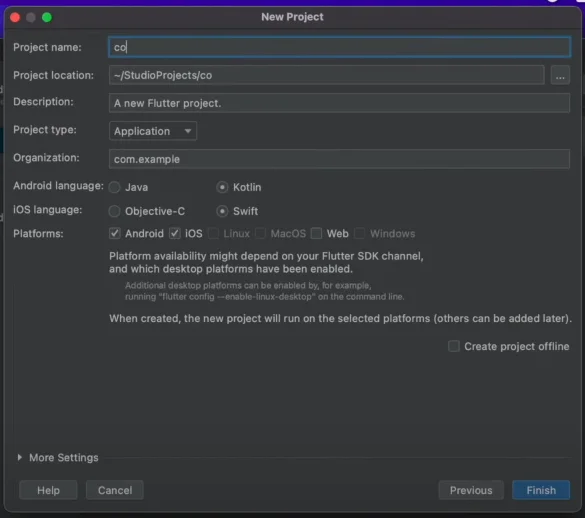Open the Help button
The width and height of the screenshot is (585, 518).
pos(48,490)
